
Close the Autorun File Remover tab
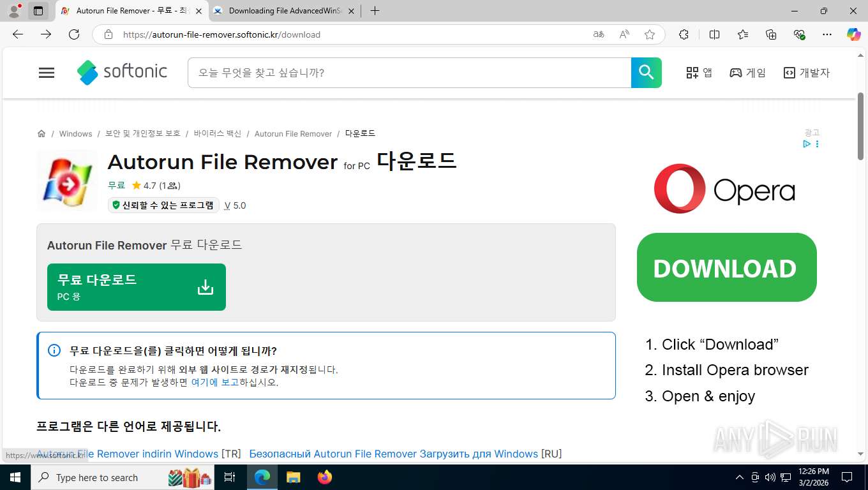[x=198, y=11]
